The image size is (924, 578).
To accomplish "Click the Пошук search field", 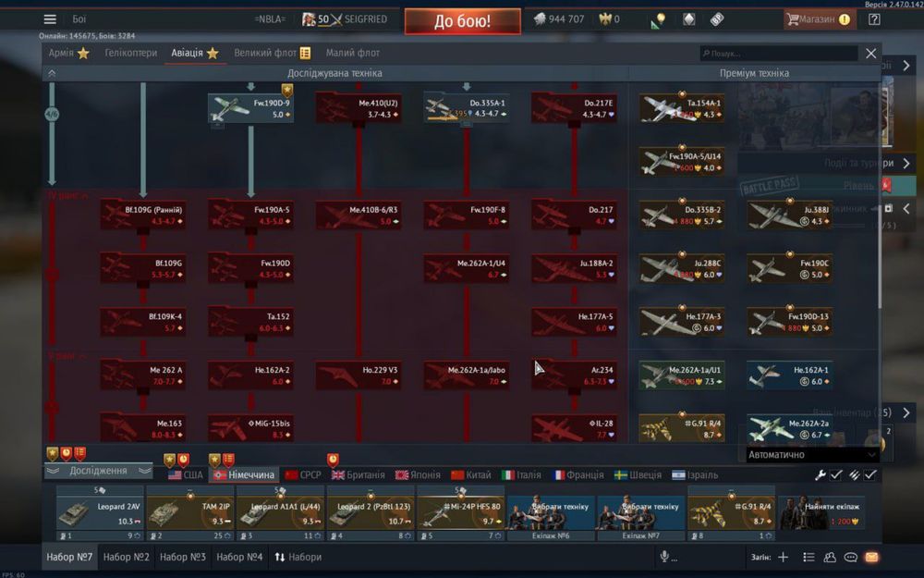I will [778, 53].
